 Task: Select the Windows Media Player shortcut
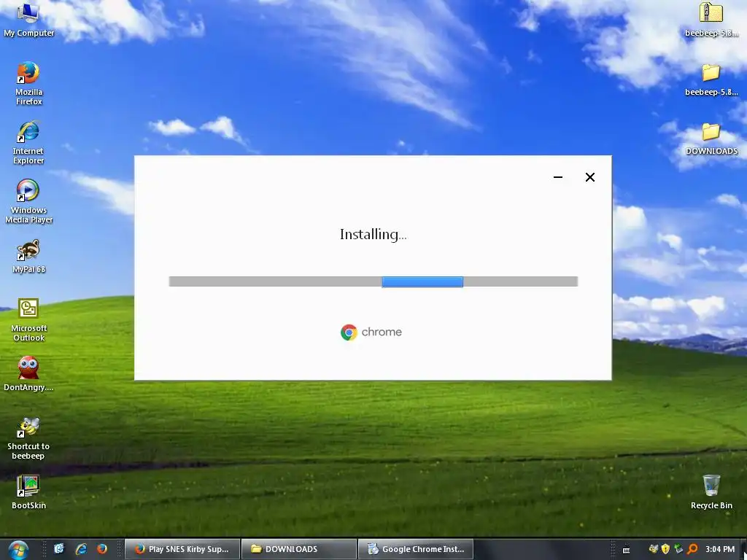[28, 201]
